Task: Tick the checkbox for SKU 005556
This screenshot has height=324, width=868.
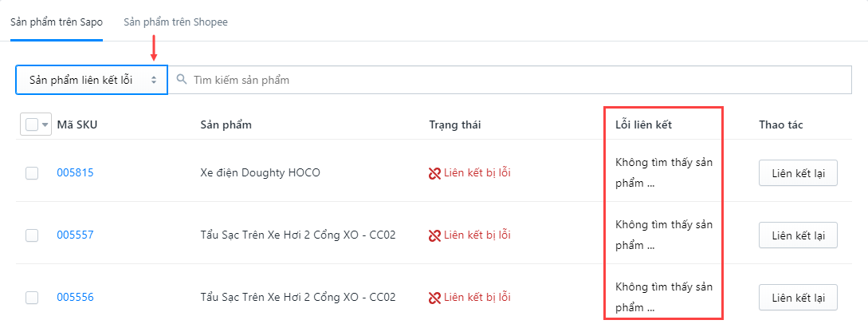Action: point(32,298)
